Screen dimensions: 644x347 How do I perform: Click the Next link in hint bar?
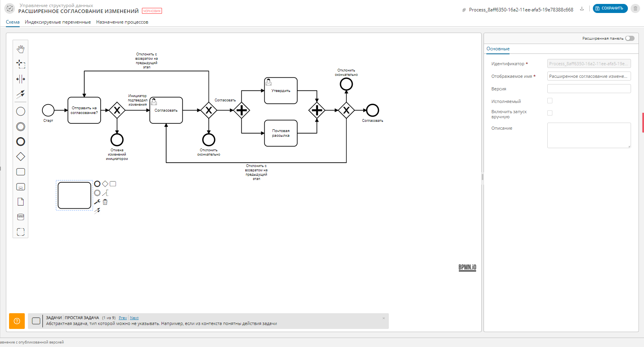pyautogui.click(x=134, y=318)
